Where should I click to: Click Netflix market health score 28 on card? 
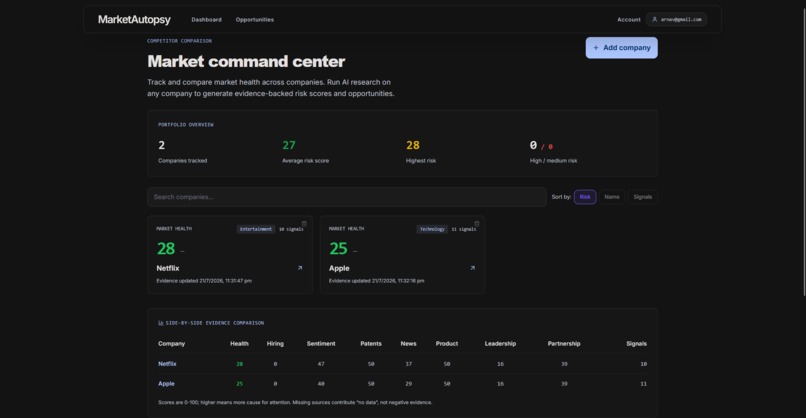[x=166, y=248]
